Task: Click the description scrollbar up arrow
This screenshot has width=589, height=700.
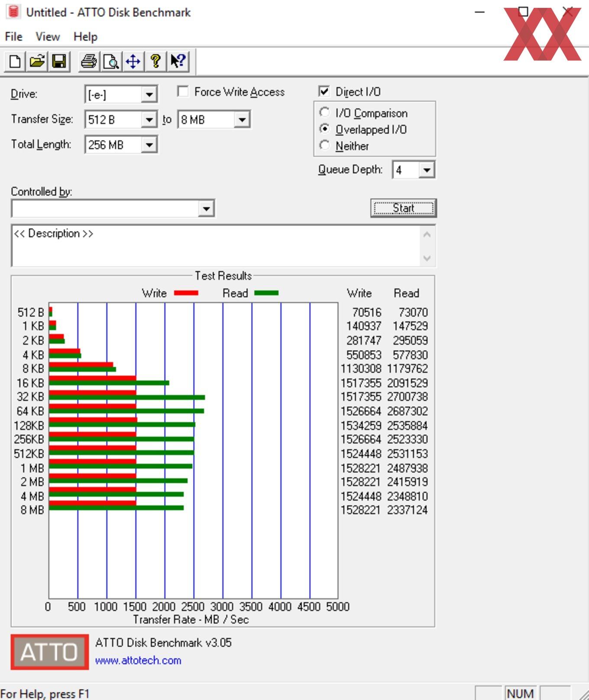Action: click(427, 234)
